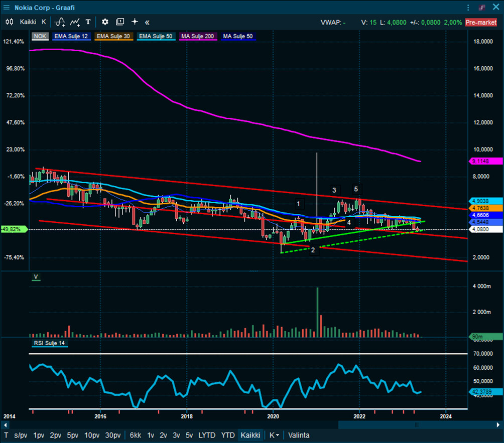Switch to the 10pv timeframe

click(x=91, y=435)
